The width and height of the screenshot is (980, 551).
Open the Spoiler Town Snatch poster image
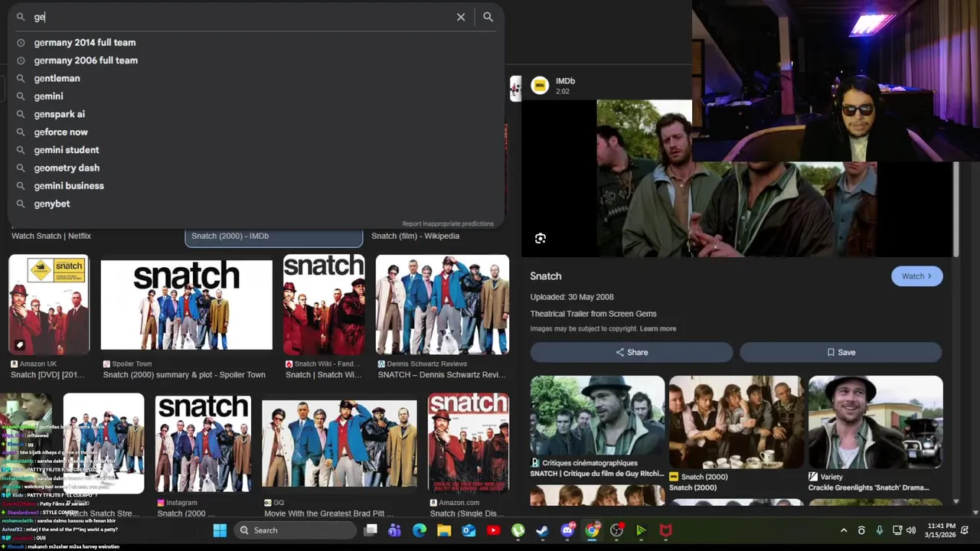pyautogui.click(x=186, y=305)
